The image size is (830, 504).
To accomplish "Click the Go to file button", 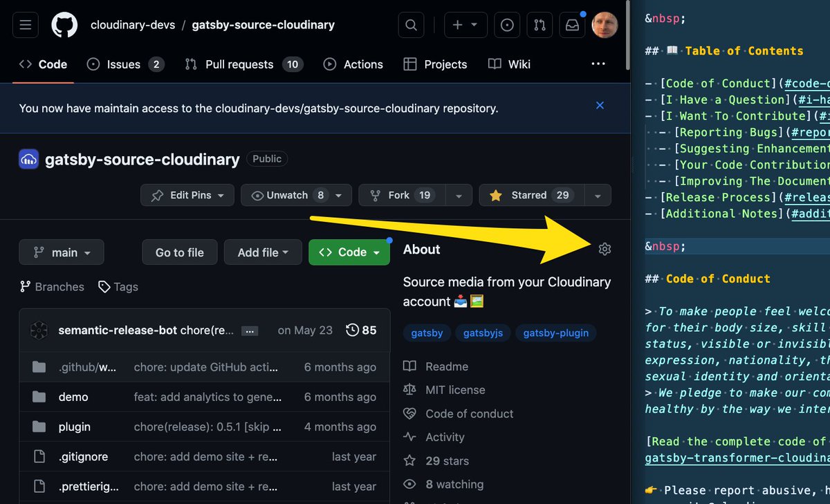I will point(180,252).
